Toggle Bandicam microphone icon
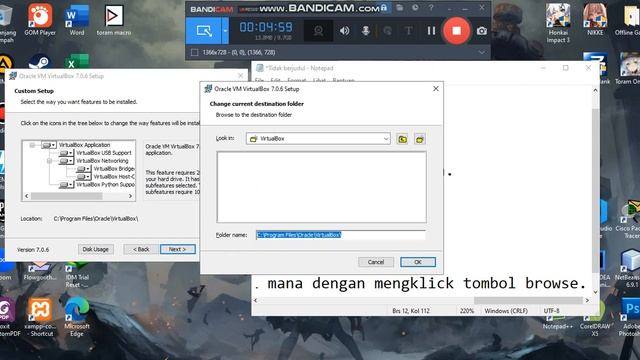Image resolution: width=640 pixels, height=360 pixels. pyautogui.click(x=366, y=31)
